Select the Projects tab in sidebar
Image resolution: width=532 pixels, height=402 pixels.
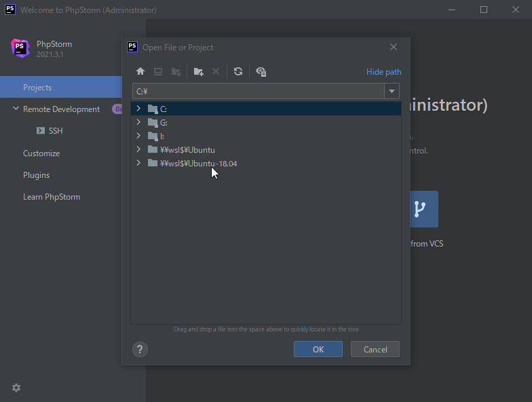(x=37, y=88)
